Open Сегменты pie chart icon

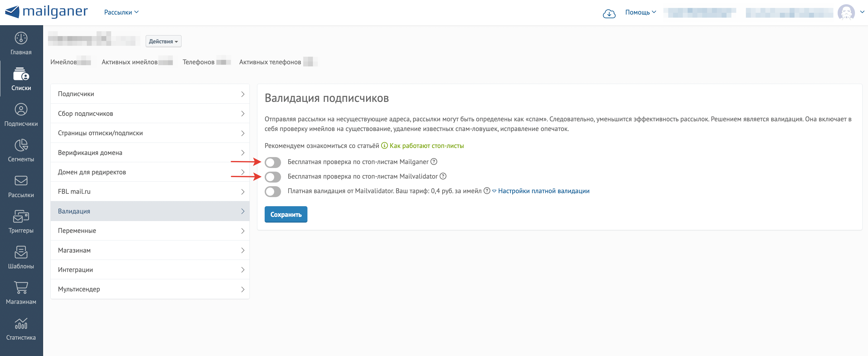tap(21, 145)
